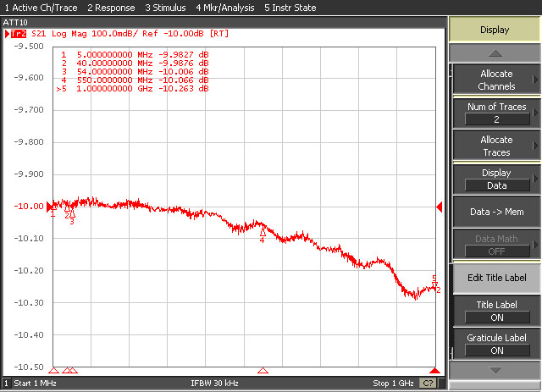The image size is (542, 392).
Task: Click active marker 5 readout 1 GHz
Action: pyautogui.click(x=133, y=89)
